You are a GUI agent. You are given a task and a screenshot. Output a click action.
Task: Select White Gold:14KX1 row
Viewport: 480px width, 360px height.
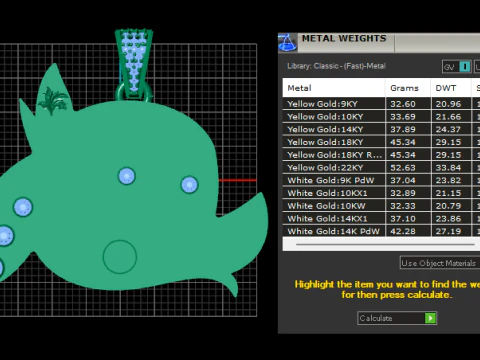point(381,218)
